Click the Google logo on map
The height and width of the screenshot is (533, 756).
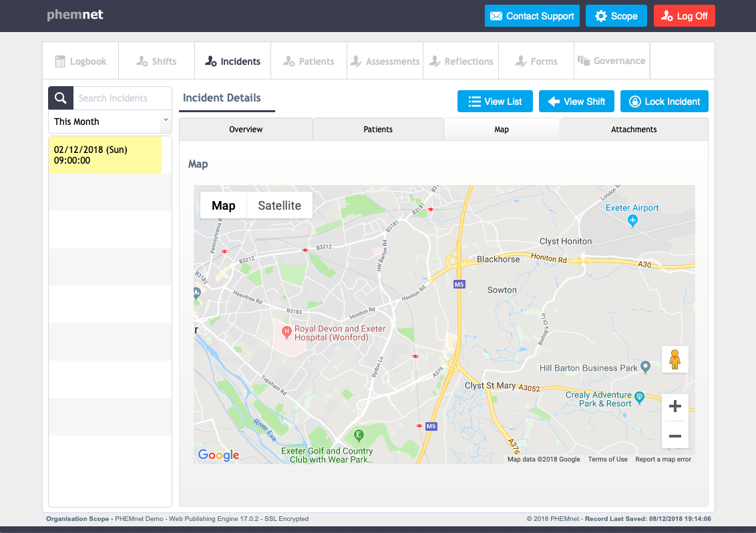coord(218,455)
